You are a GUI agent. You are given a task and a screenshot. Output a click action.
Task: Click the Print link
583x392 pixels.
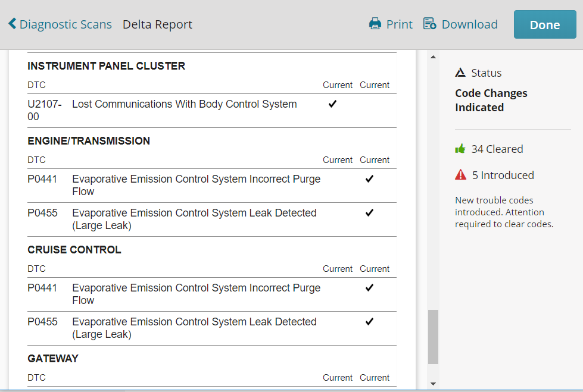[x=400, y=24]
